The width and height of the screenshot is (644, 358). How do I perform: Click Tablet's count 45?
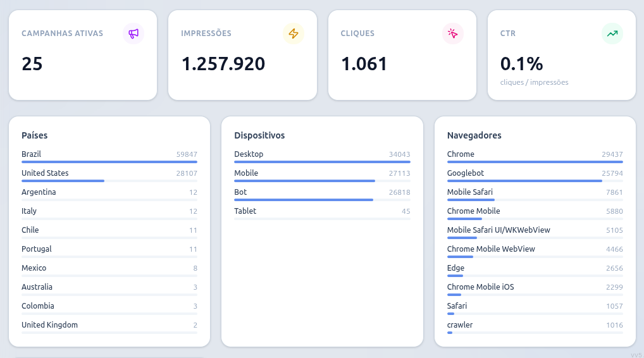click(x=406, y=211)
